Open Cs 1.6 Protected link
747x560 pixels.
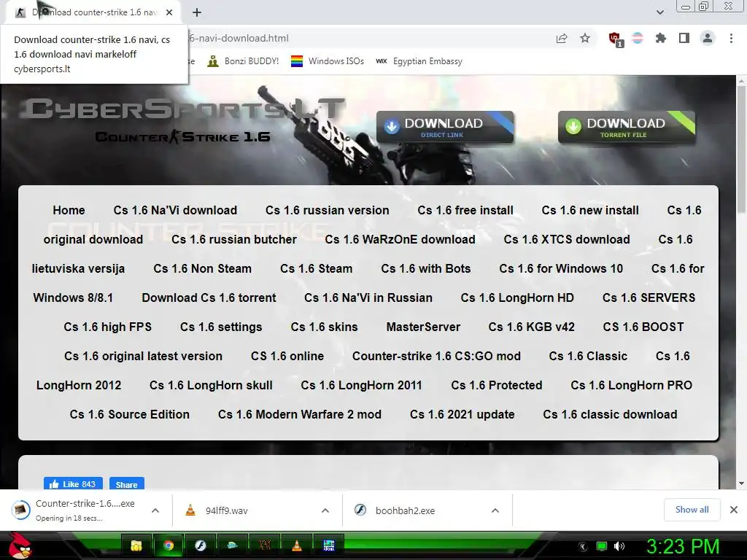[496, 385]
